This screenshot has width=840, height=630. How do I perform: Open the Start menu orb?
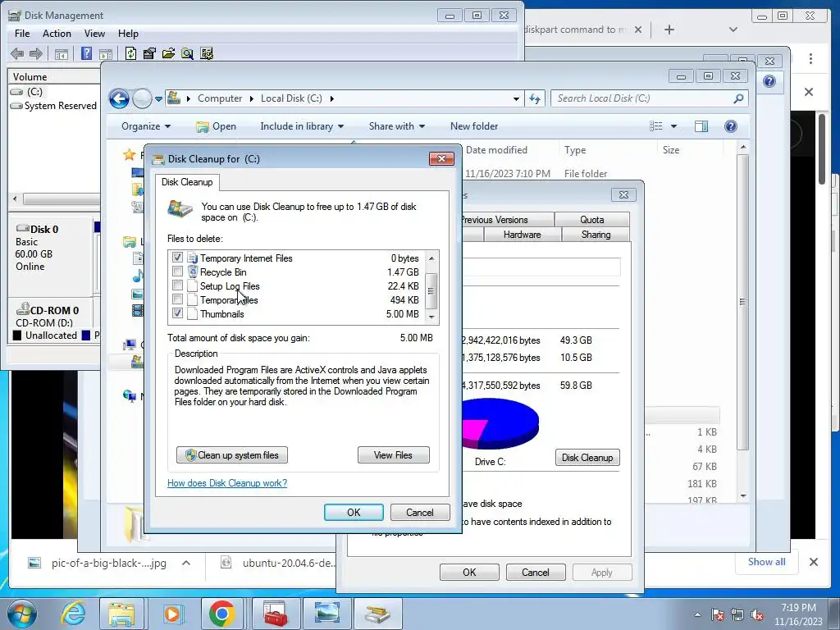coord(22,614)
